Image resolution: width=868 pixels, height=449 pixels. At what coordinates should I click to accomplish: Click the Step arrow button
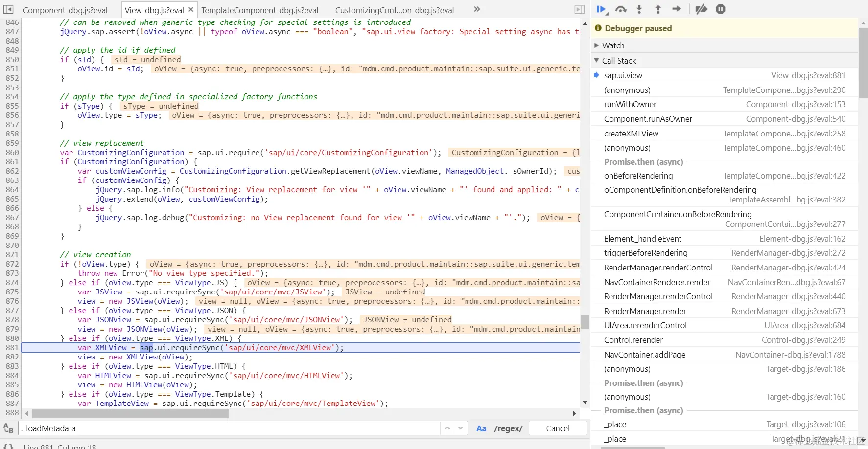click(x=677, y=9)
